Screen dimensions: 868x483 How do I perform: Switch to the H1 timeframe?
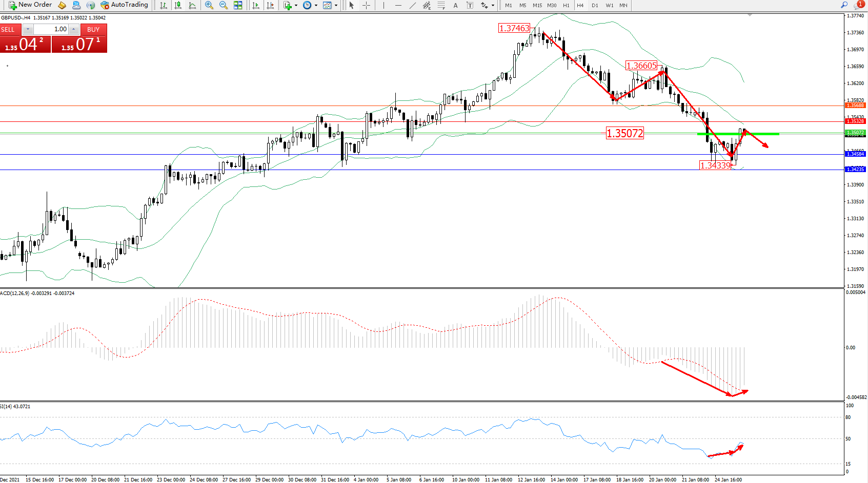click(x=566, y=5)
